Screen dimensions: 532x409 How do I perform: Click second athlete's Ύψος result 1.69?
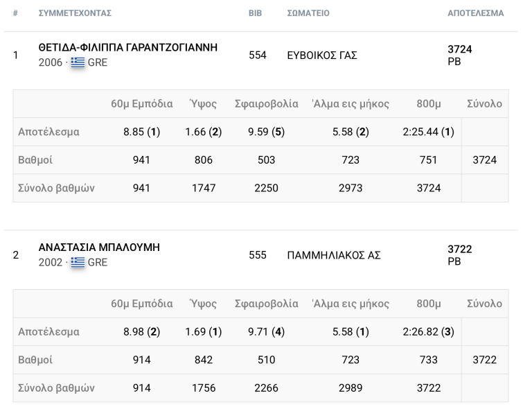[x=204, y=331]
